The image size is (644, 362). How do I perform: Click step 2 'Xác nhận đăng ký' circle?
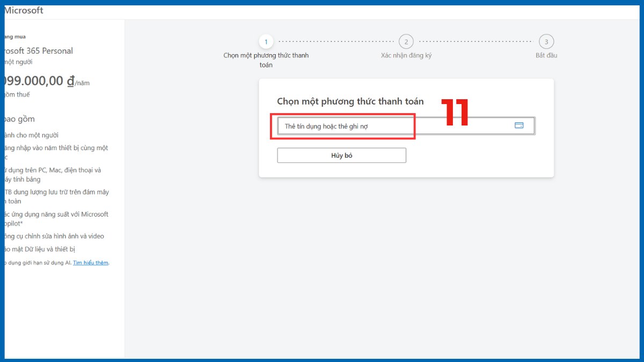click(x=406, y=41)
